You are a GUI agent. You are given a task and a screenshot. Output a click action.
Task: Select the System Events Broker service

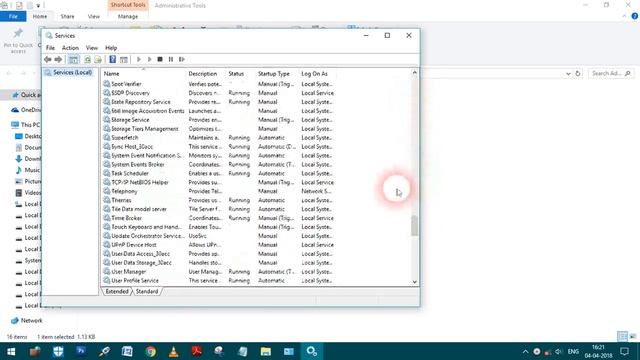(x=218, y=164)
